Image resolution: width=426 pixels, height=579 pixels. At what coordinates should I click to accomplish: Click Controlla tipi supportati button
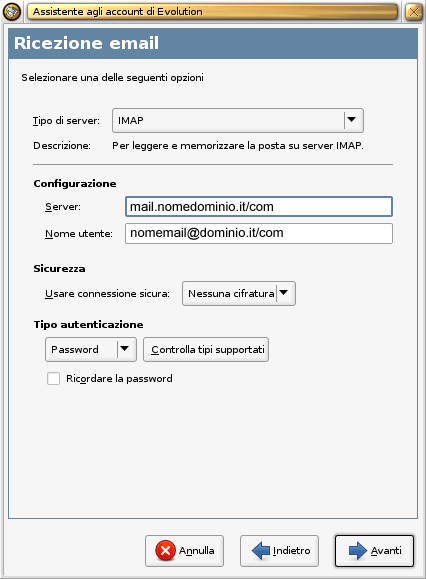click(206, 349)
